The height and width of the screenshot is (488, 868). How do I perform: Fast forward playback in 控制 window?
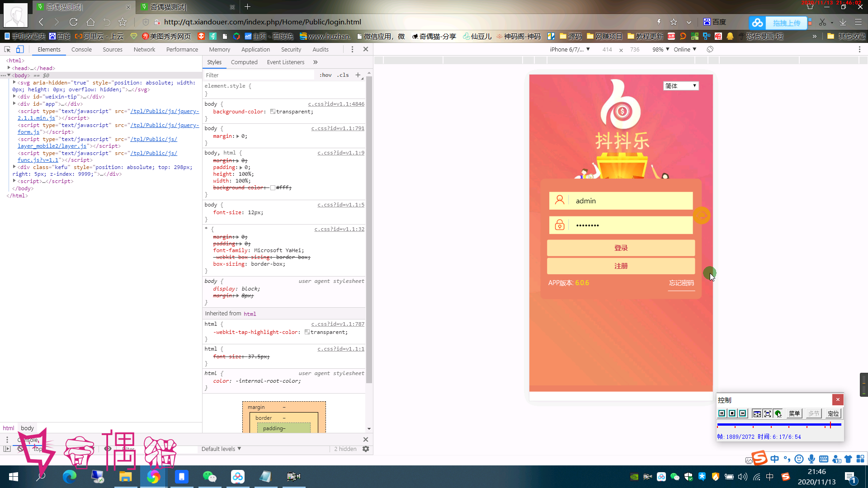point(742,413)
